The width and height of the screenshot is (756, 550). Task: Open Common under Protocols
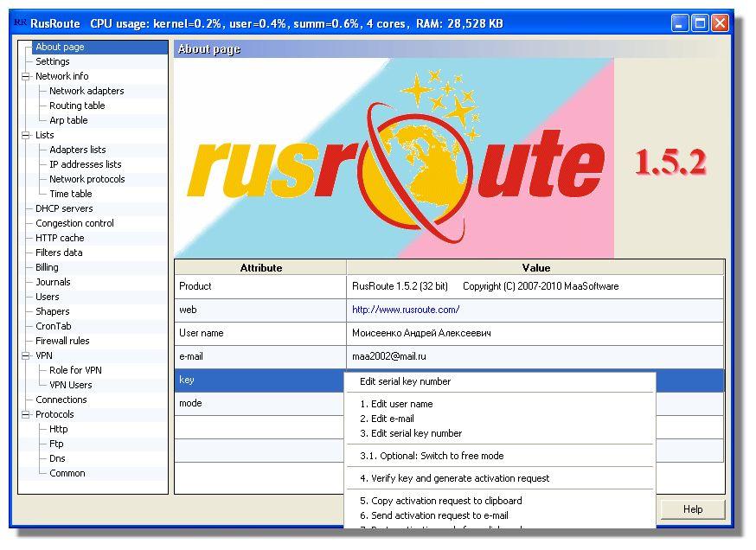[x=67, y=473]
